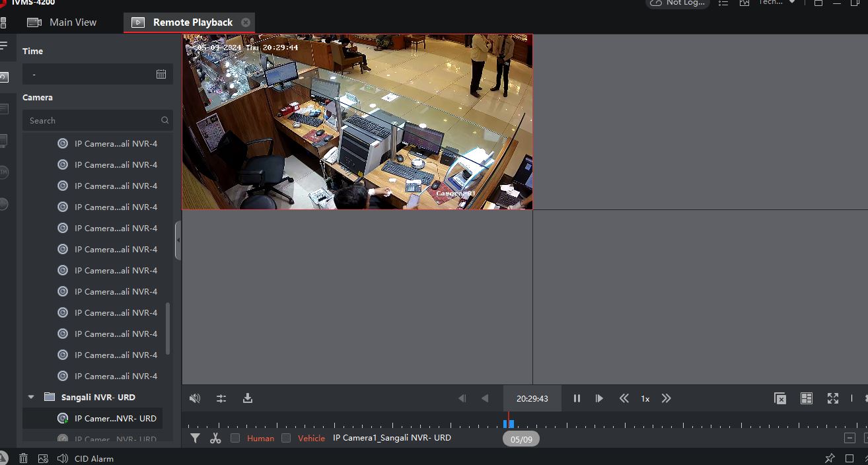
Task: Toggle alarm sound speaker icon in status bar
Action: click(63, 458)
